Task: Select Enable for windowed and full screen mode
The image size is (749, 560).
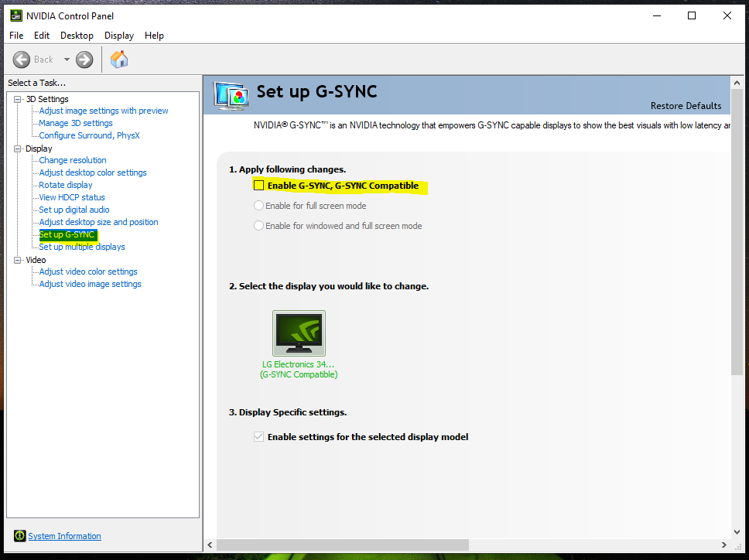Action: (258, 226)
